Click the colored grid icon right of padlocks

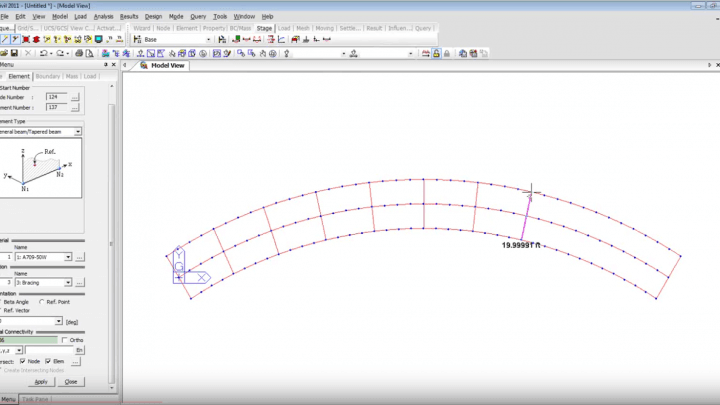pos(473,54)
